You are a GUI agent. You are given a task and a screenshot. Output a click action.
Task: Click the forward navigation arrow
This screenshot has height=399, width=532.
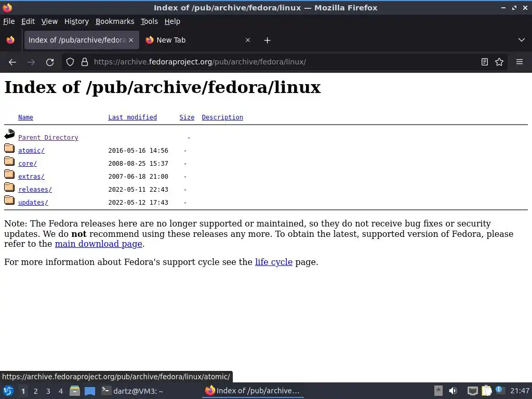click(x=31, y=62)
